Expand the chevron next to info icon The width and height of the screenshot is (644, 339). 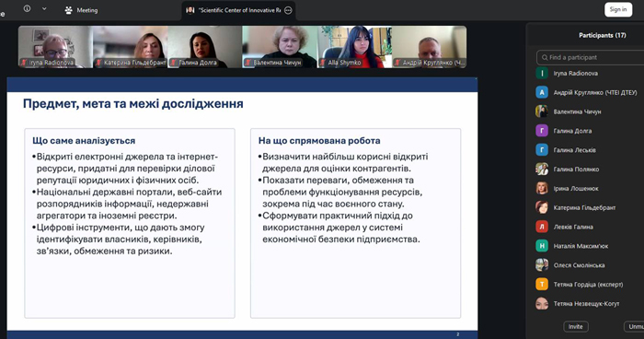pyautogui.click(x=44, y=9)
